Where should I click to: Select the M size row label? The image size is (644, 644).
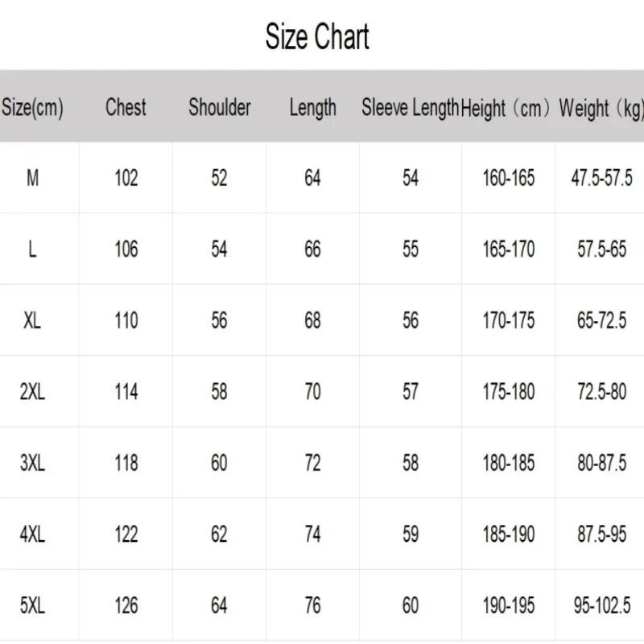coord(32,178)
